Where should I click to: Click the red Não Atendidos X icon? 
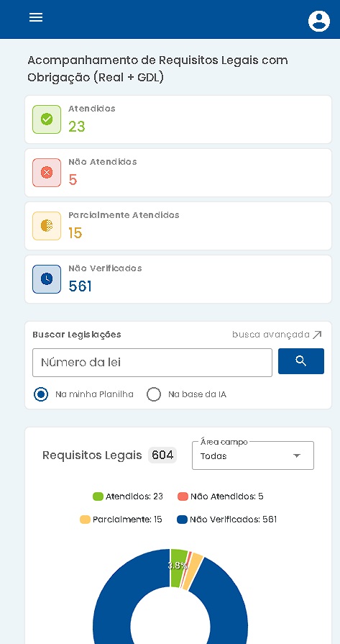[47, 173]
